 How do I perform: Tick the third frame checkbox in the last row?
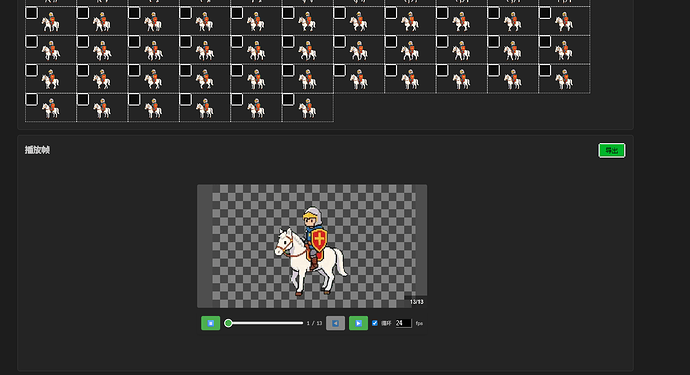(x=134, y=99)
